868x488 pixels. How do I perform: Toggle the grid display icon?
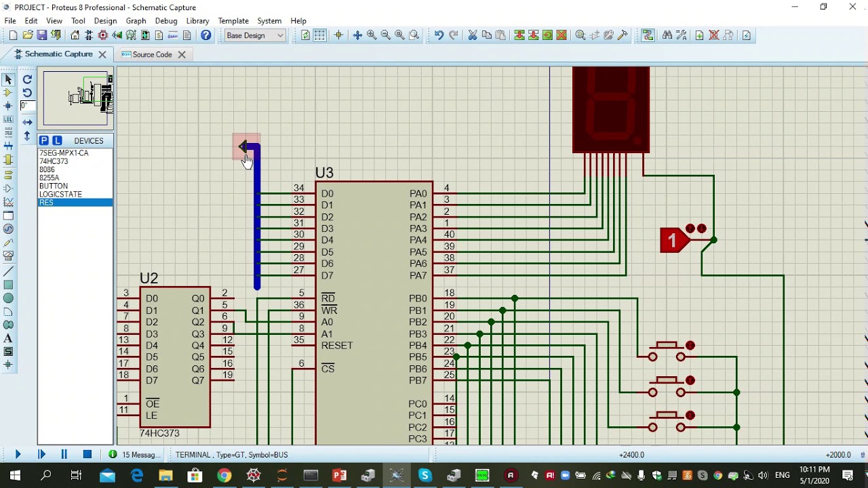320,35
